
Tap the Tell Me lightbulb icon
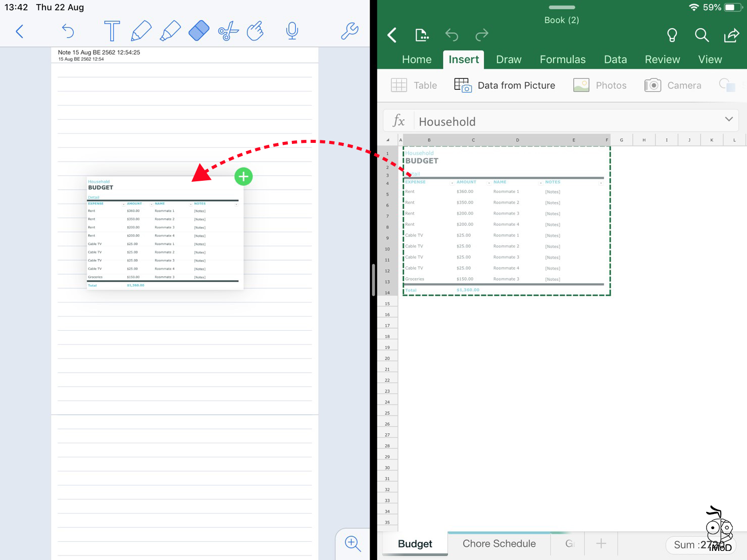coord(672,35)
